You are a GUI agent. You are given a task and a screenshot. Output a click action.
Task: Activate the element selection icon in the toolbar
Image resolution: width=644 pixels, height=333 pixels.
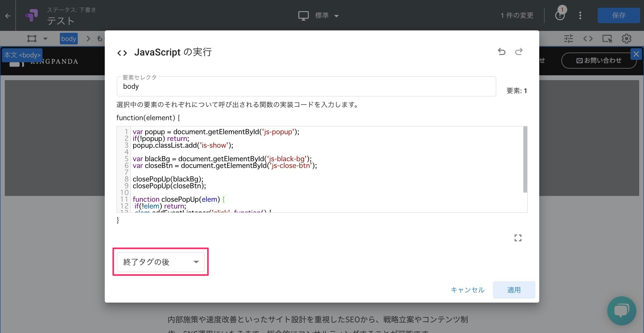pos(607,39)
